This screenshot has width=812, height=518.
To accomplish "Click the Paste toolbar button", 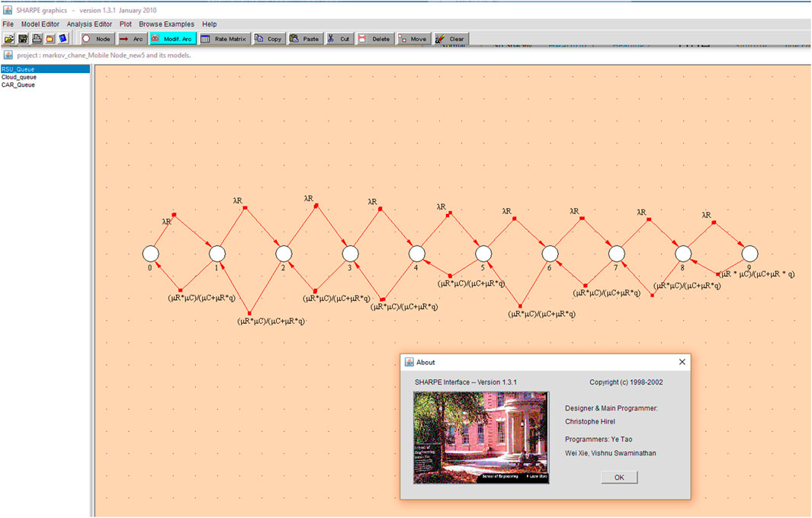I will tap(305, 38).
